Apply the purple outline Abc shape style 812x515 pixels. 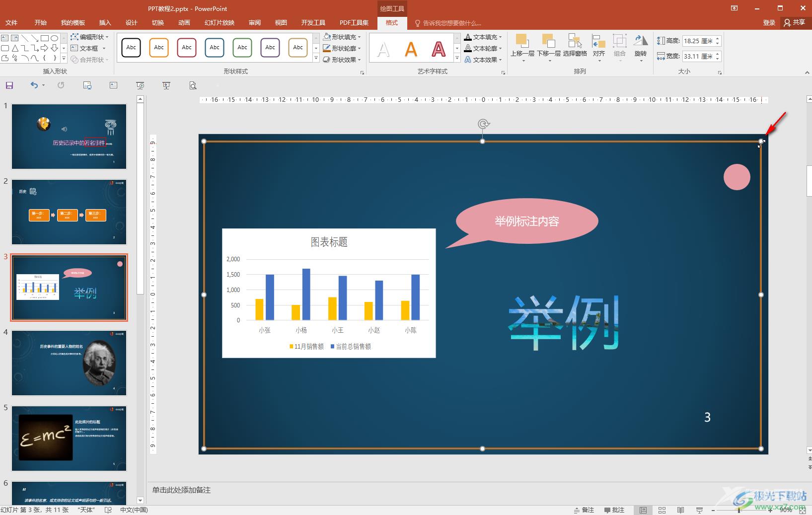point(270,48)
